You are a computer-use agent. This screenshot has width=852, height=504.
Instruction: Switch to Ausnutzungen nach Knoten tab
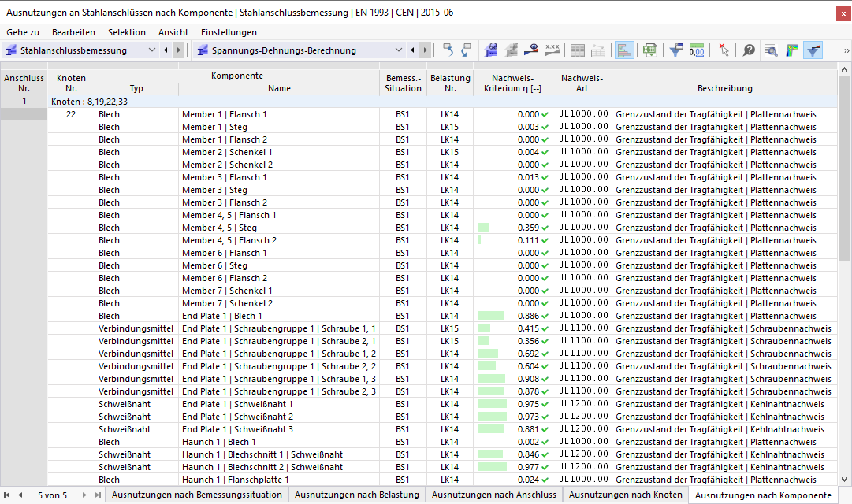pos(626,495)
